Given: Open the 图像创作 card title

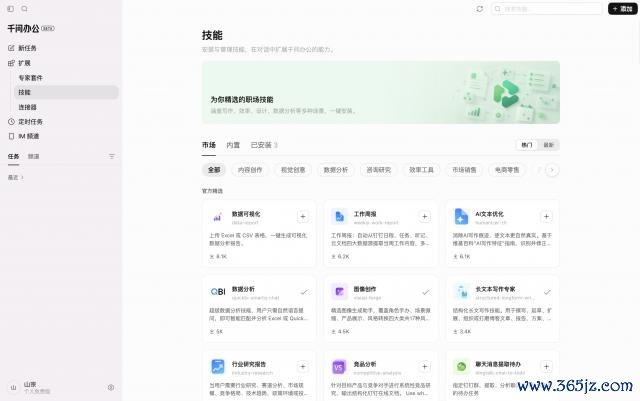Looking at the screenshot, I should pos(365,289).
